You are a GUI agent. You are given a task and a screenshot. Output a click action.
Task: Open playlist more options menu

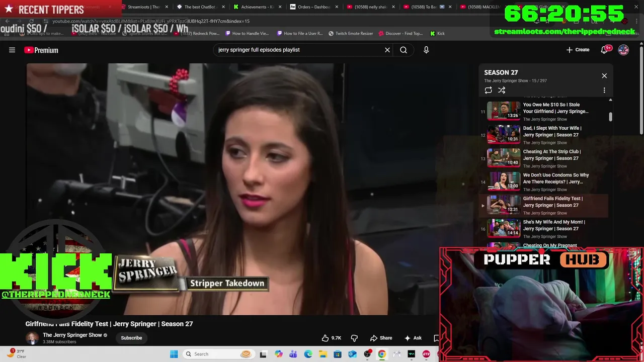(604, 90)
